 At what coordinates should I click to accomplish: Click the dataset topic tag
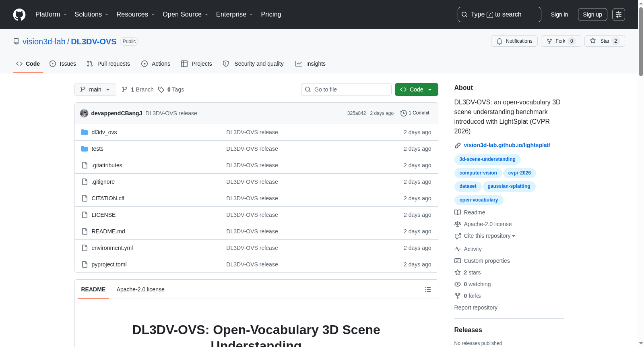468,186
